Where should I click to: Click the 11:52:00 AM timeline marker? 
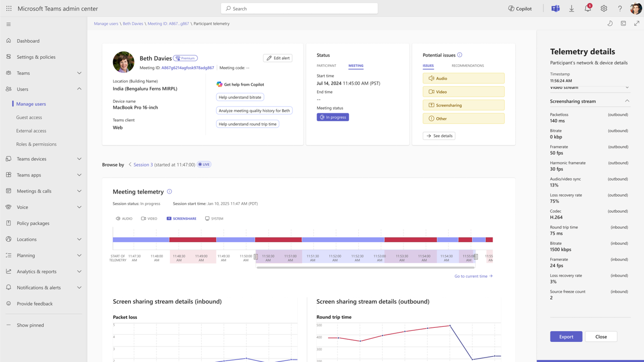click(x=335, y=258)
